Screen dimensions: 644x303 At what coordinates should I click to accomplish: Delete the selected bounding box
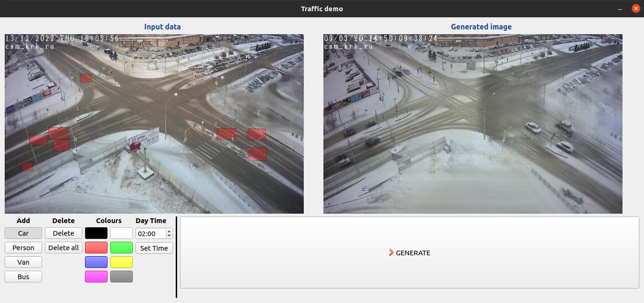point(63,233)
